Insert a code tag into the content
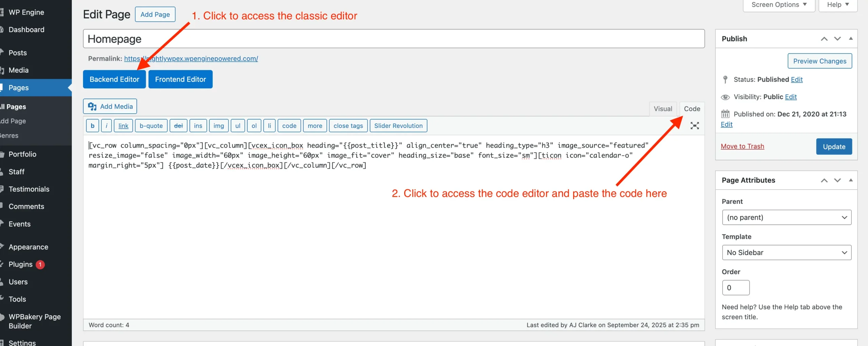Viewport: 868px width, 346px height. [289, 126]
